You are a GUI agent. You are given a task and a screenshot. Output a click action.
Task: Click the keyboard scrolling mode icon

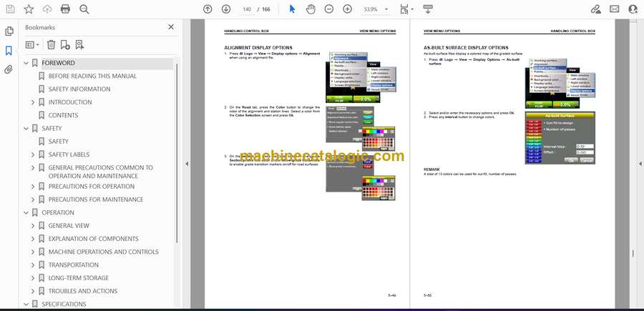tap(428, 9)
